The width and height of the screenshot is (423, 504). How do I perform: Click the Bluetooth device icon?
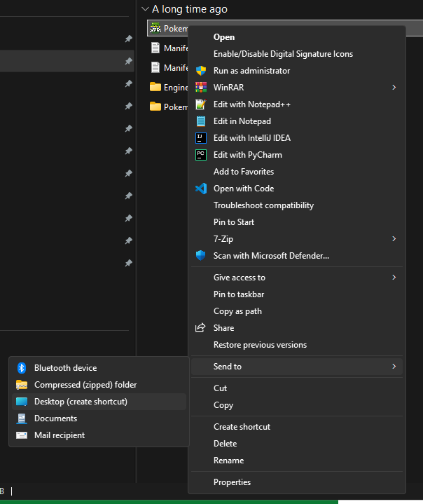pos(22,368)
